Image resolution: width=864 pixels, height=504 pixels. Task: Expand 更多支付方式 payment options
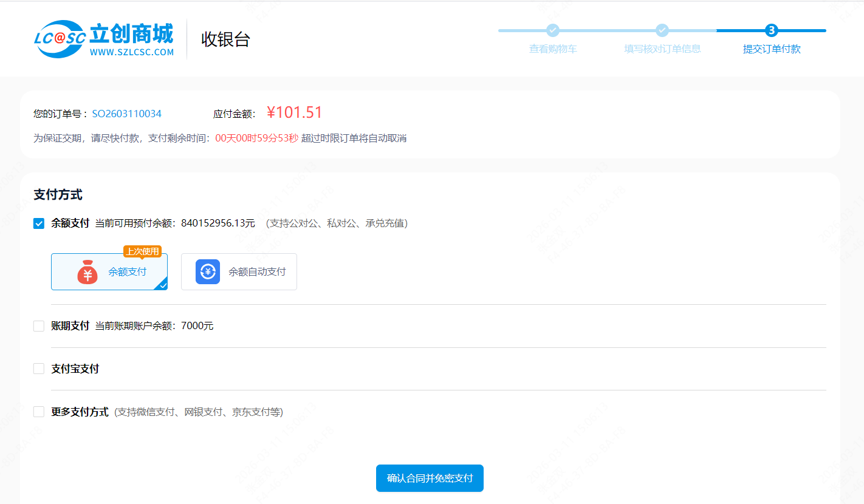39,412
